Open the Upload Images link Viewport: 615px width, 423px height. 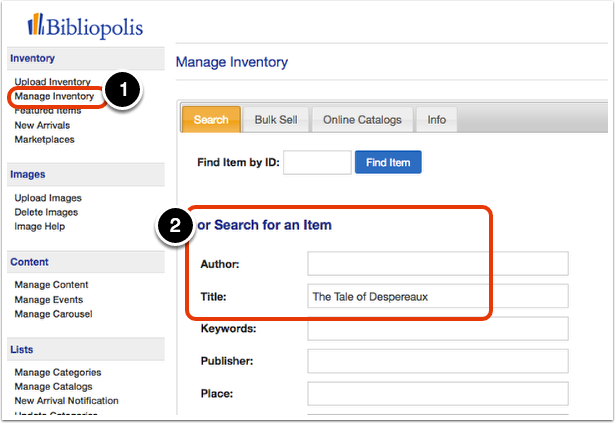[48, 198]
